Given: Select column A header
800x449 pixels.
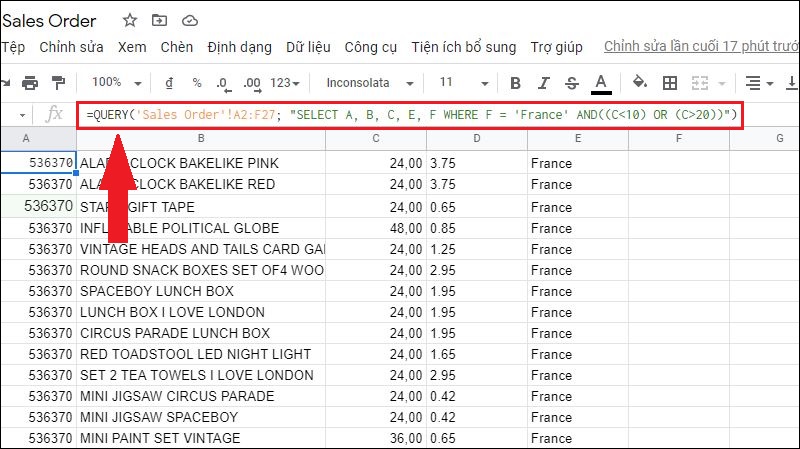Looking at the screenshot, I should (38, 138).
